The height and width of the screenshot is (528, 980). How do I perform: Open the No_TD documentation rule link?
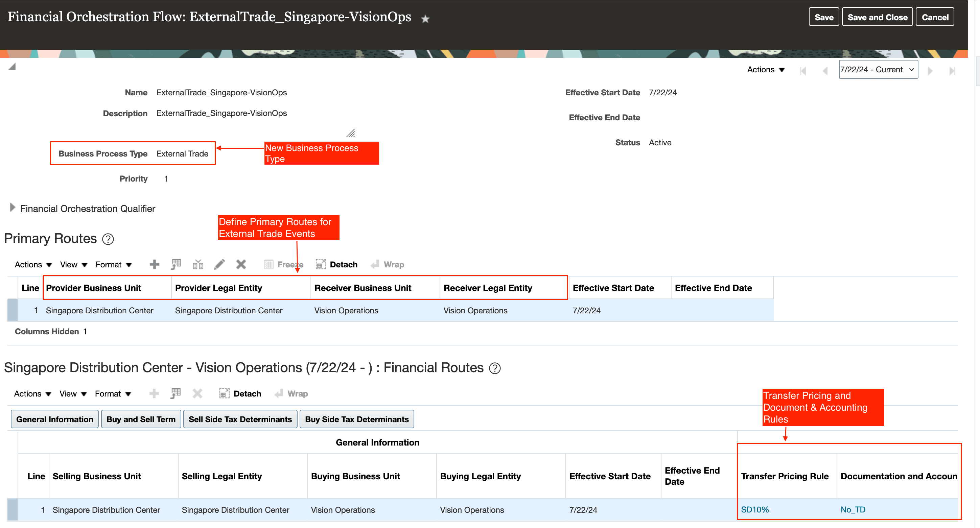pyautogui.click(x=853, y=509)
